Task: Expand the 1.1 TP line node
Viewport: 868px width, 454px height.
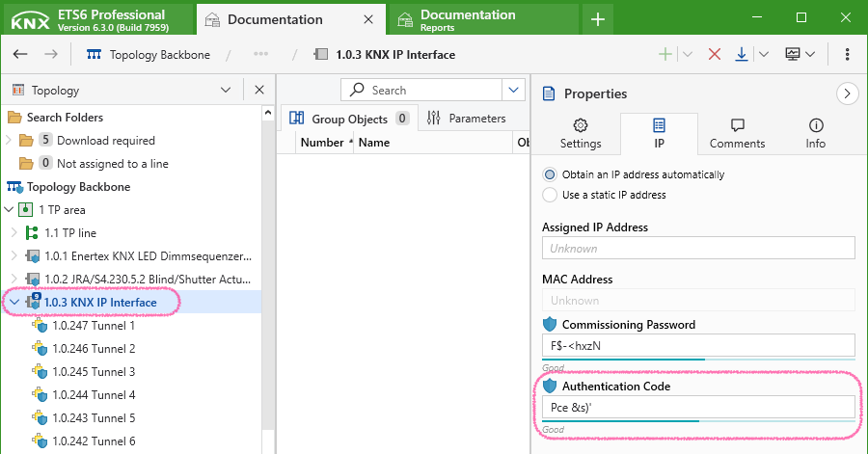Action: pyautogui.click(x=13, y=233)
